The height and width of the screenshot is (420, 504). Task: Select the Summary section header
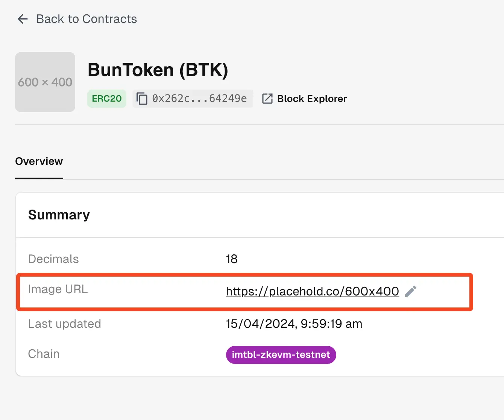(x=59, y=215)
